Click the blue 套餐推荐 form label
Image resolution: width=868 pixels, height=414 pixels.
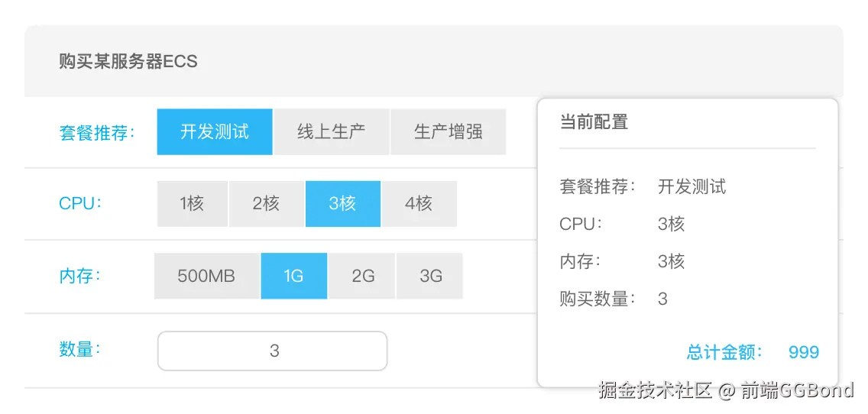pos(97,132)
